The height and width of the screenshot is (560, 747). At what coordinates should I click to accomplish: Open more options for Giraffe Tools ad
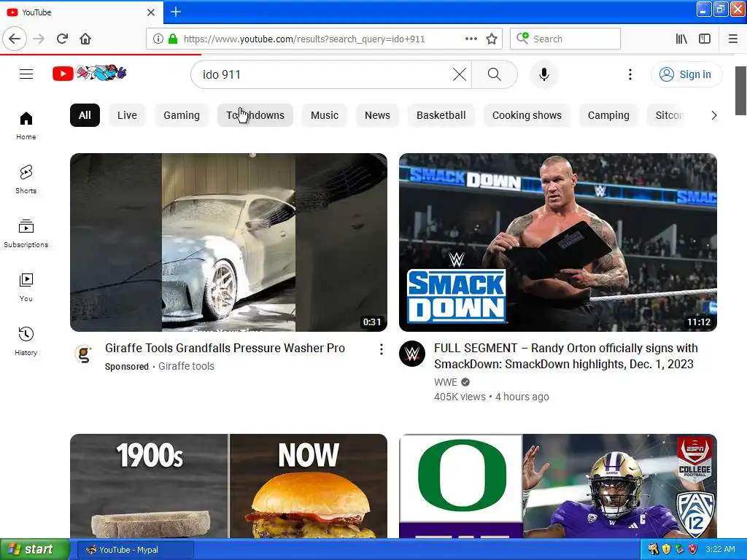381,349
